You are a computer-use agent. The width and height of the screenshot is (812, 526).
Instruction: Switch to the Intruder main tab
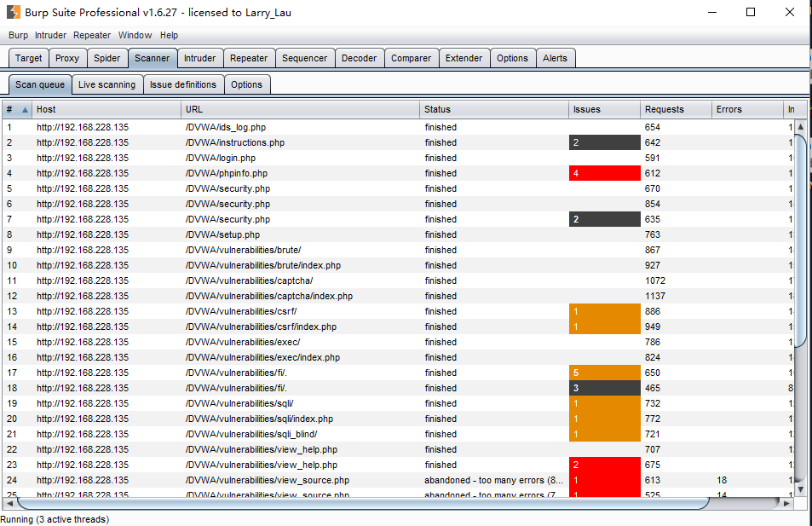pyautogui.click(x=200, y=58)
